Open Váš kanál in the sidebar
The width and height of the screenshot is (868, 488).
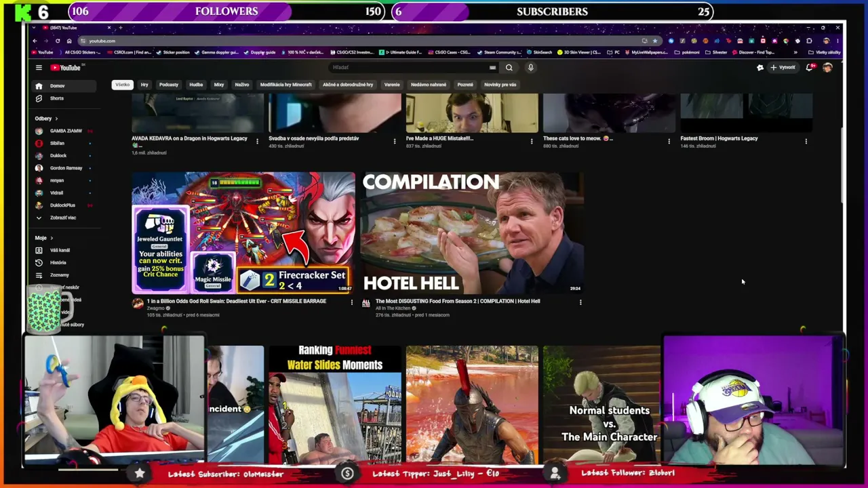tap(61, 250)
